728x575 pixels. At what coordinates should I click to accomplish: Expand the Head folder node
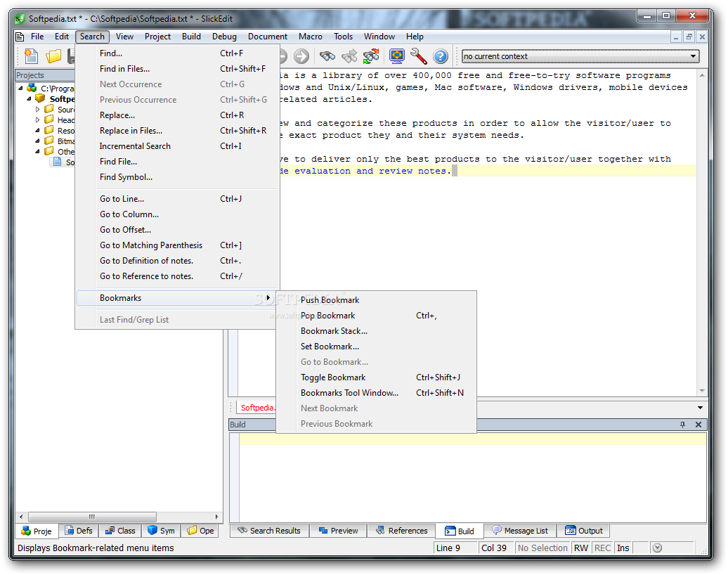point(38,119)
